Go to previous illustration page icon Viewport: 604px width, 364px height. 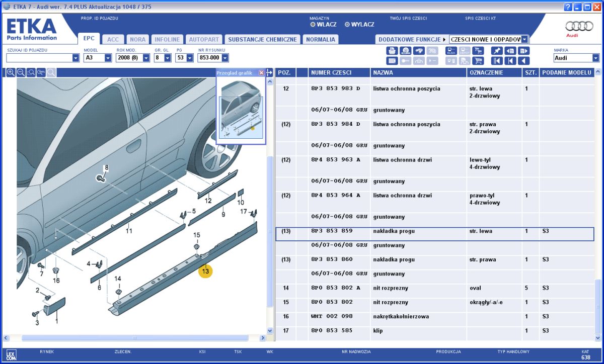click(x=510, y=51)
